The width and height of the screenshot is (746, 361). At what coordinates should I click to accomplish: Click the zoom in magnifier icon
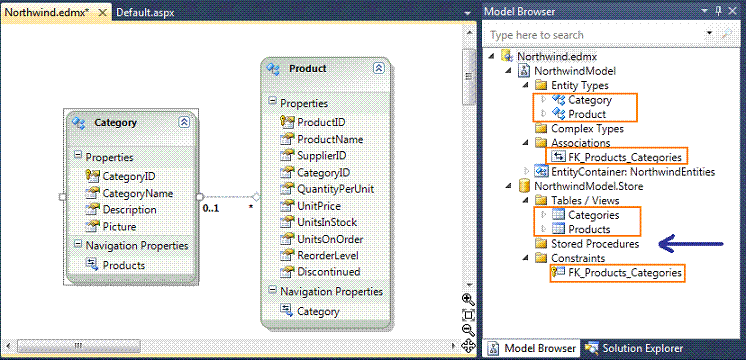[468, 299]
